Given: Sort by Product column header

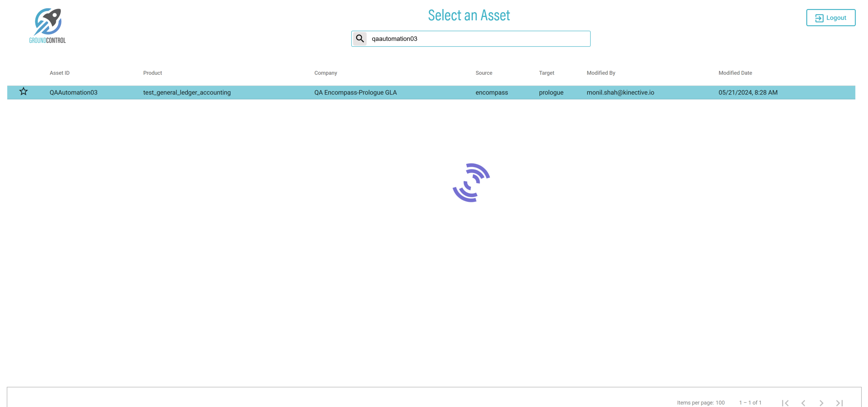Looking at the screenshot, I should [152, 73].
